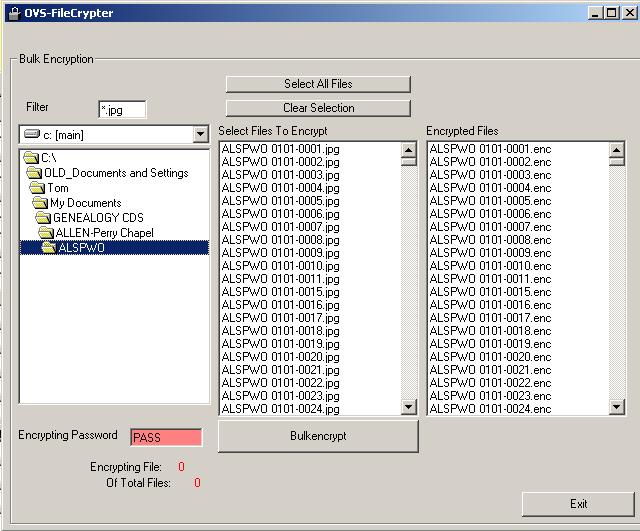Click the Tom folder icon
The height and width of the screenshot is (531, 640).
pyautogui.click(x=37, y=188)
